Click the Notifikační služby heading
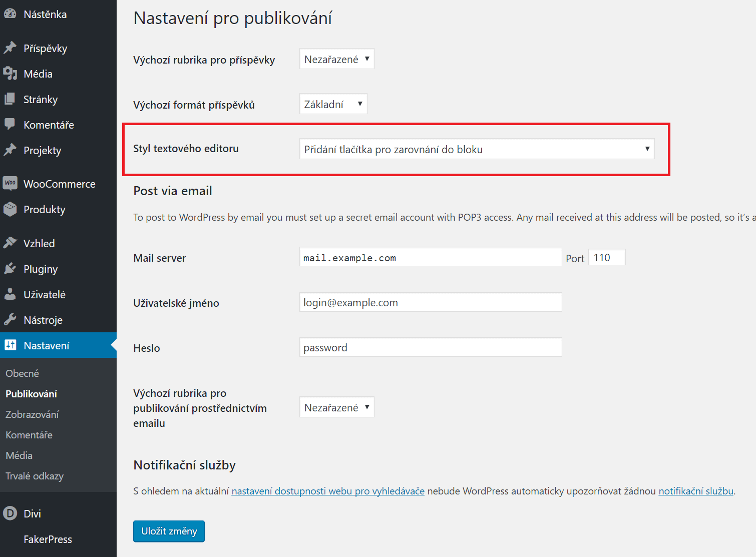This screenshot has height=557, width=756. point(184,465)
